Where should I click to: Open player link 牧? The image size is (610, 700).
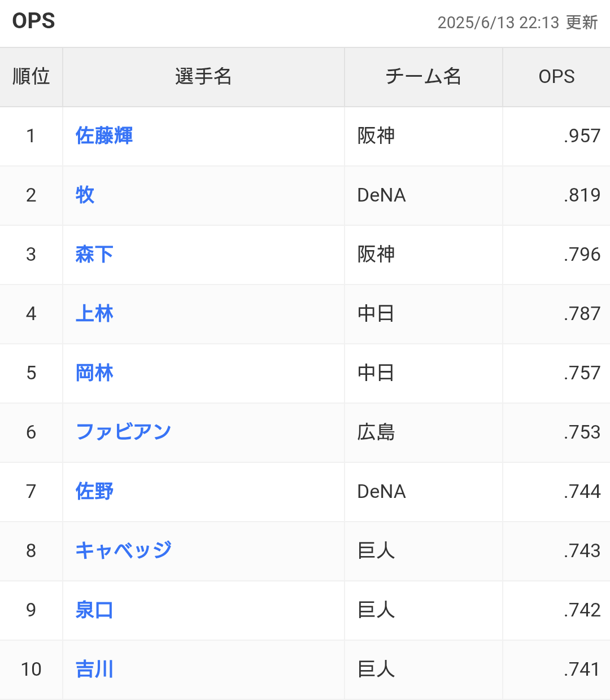pos(85,195)
